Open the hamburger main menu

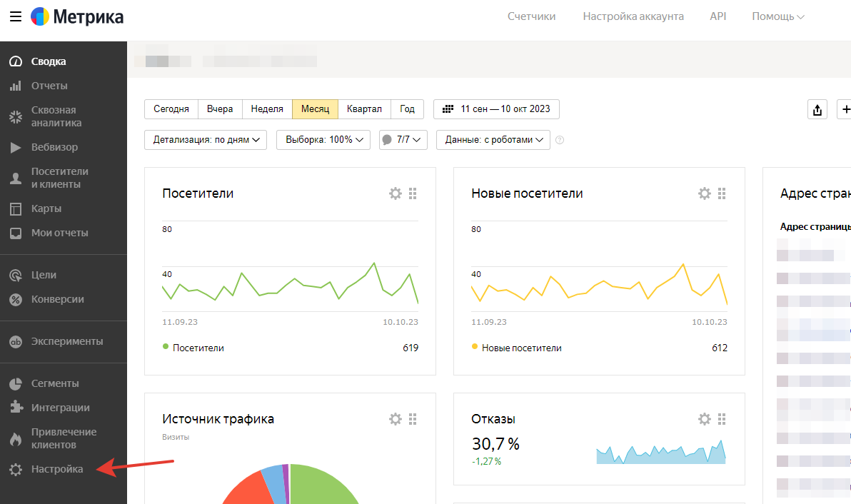(x=16, y=17)
